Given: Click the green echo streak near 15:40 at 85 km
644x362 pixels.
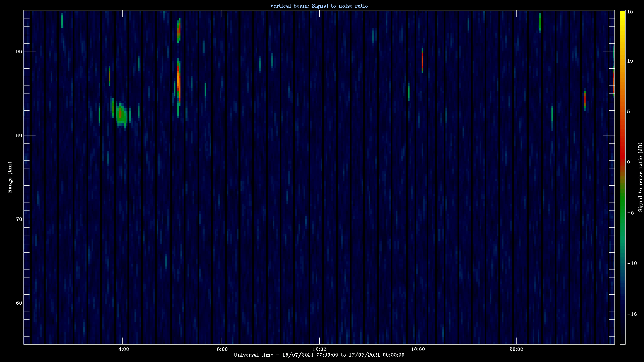Looking at the screenshot, I should tap(409, 92).
